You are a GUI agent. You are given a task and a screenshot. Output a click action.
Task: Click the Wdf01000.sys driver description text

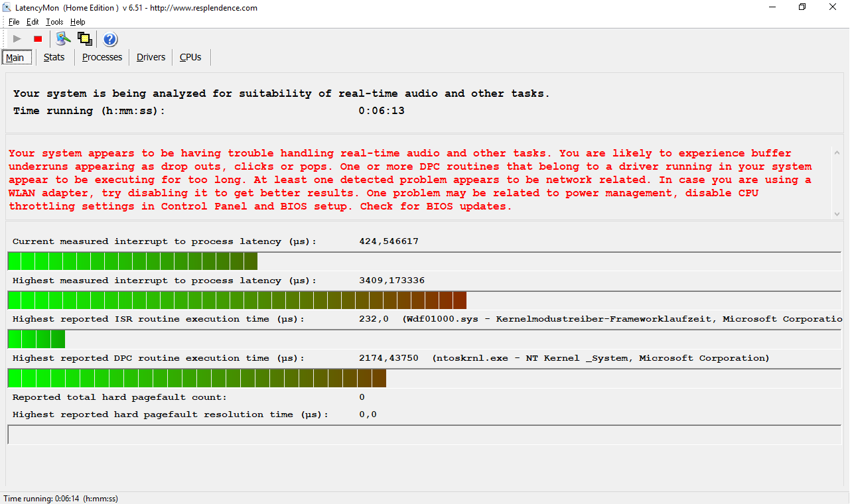[x=622, y=319]
